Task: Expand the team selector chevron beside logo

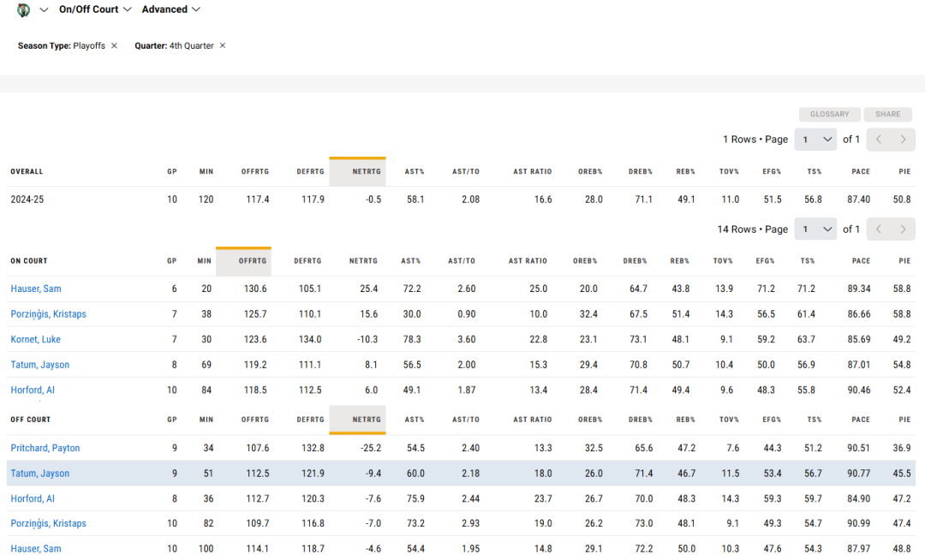Action: coord(44,9)
